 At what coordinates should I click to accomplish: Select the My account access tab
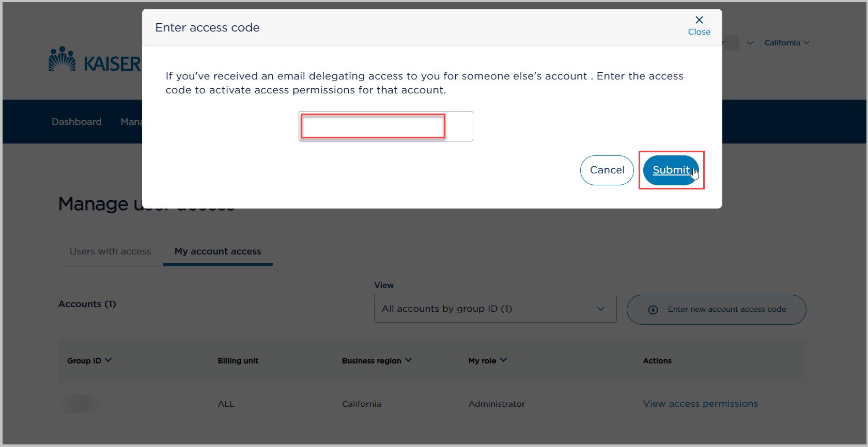(218, 251)
